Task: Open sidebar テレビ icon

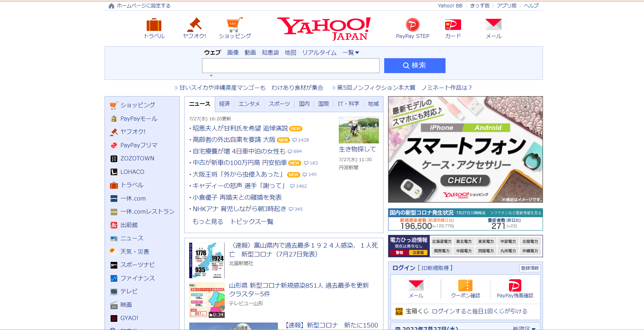Action: 114,292
